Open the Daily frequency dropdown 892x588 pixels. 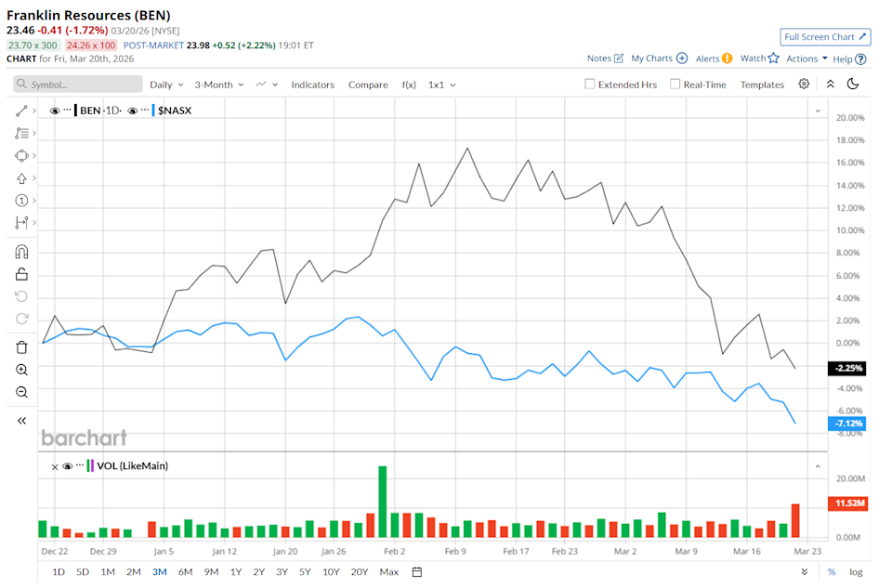click(x=164, y=85)
